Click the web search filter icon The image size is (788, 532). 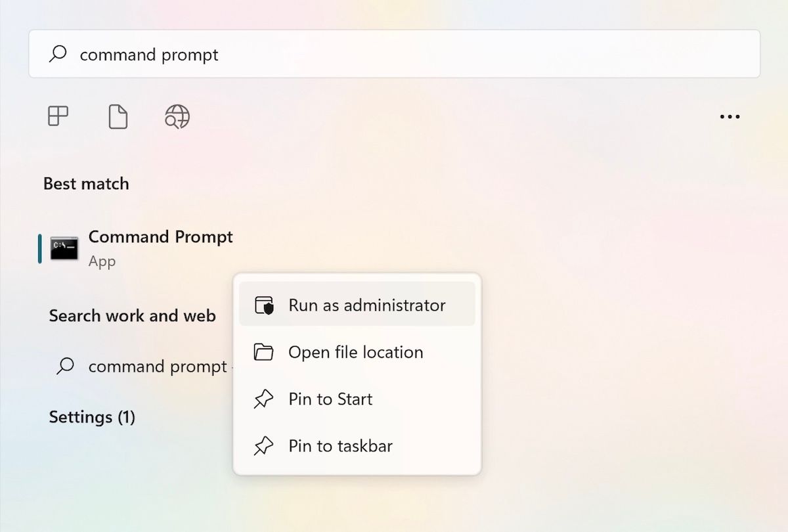click(x=175, y=116)
